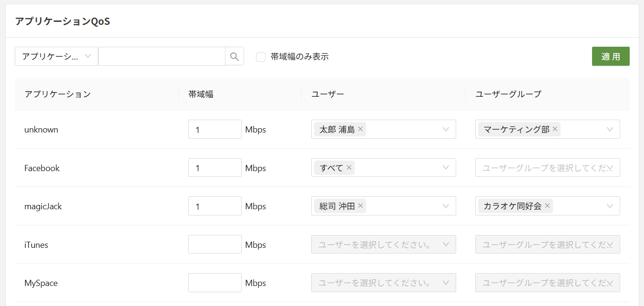Remove the マーケティング部 group tag
This screenshot has height=306, width=644.
(x=555, y=129)
